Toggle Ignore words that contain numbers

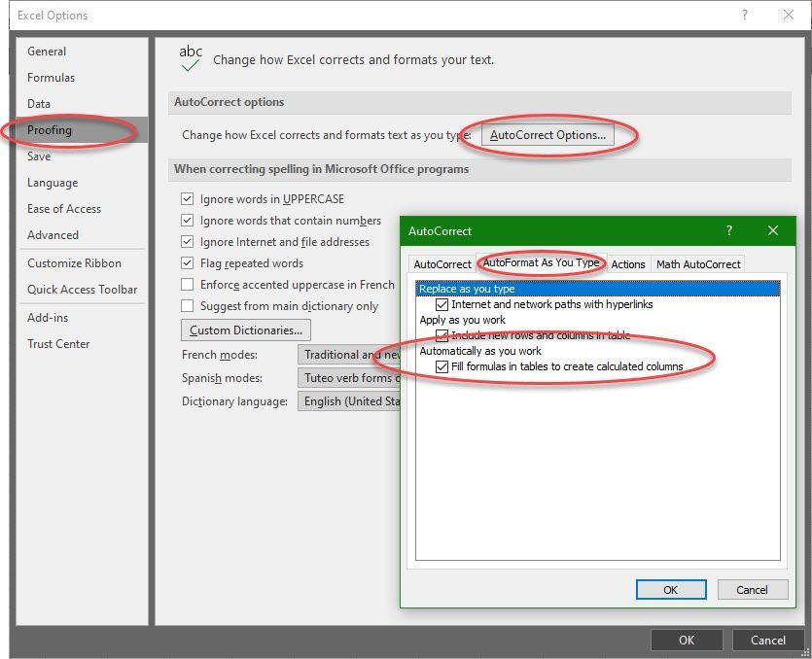point(187,221)
